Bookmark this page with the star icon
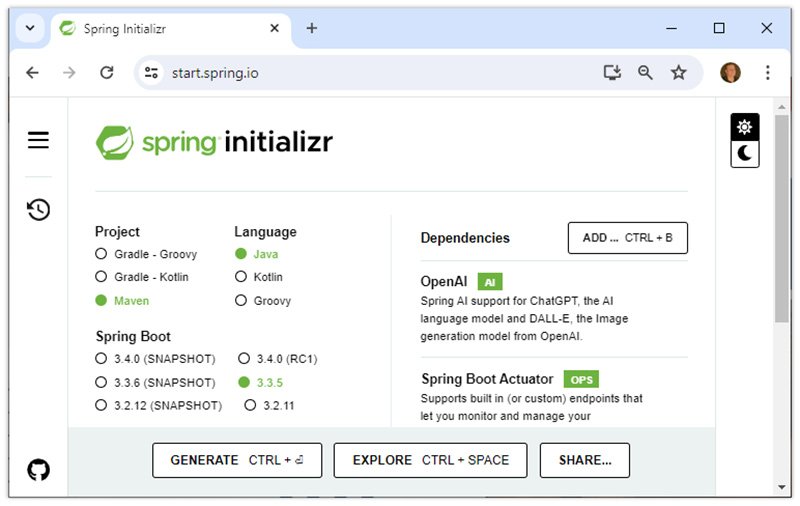 pos(678,72)
